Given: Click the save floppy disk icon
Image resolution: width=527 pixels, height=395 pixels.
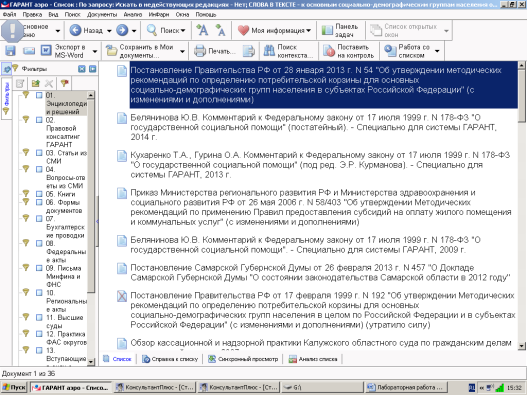Looking at the screenshot, I should 10,51.
